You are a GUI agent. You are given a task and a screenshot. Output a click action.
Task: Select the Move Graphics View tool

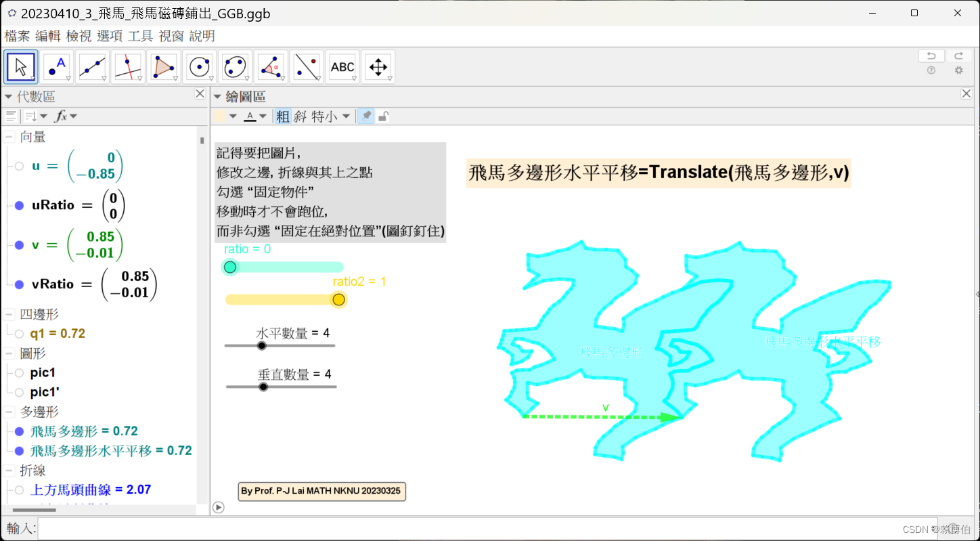click(378, 66)
